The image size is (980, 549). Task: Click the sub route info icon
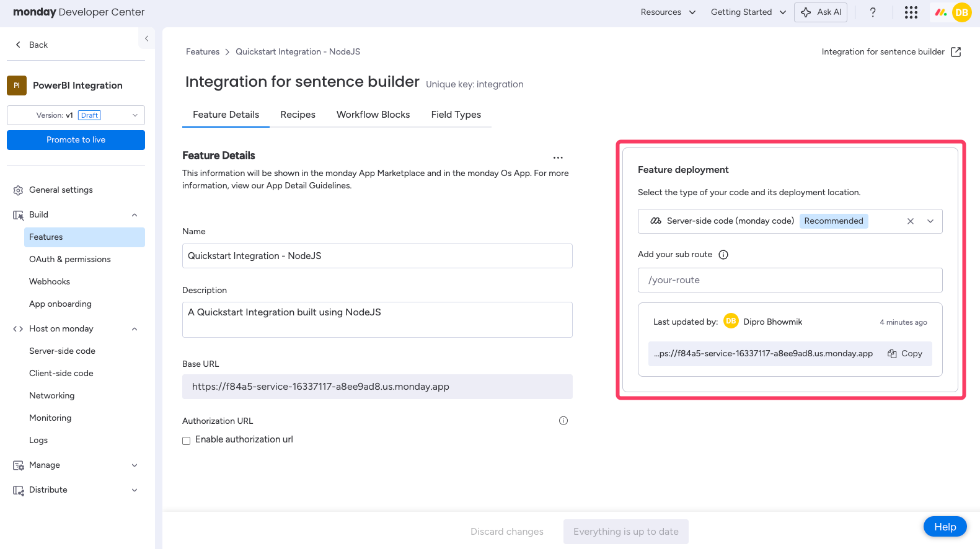point(723,255)
